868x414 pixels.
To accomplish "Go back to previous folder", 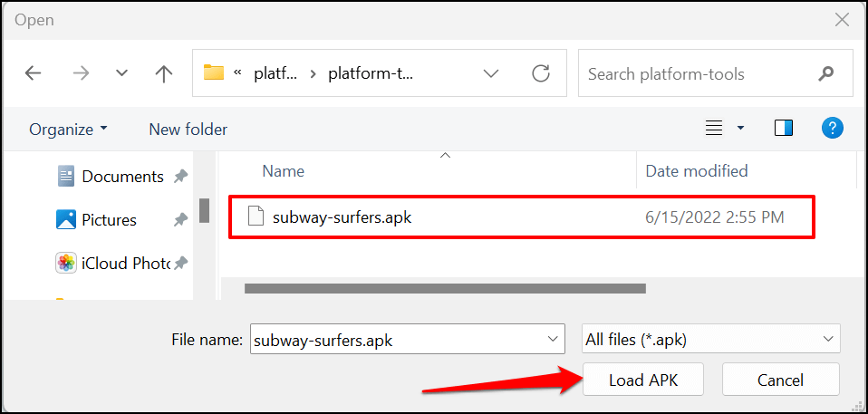I will click(x=34, y=74).
